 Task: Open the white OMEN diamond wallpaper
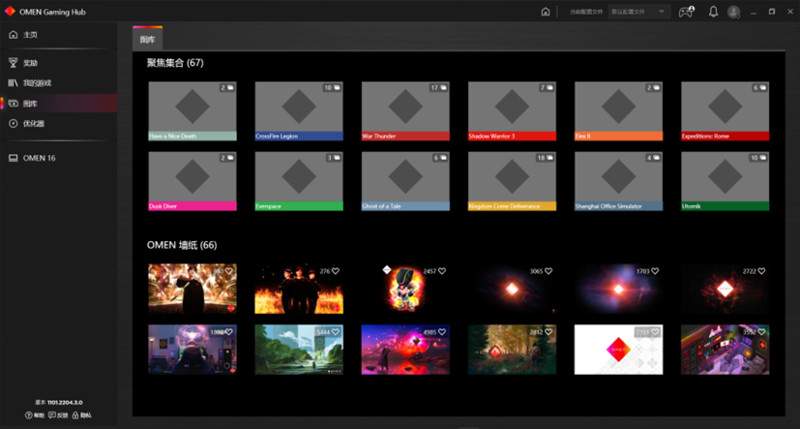pos(618,349)
